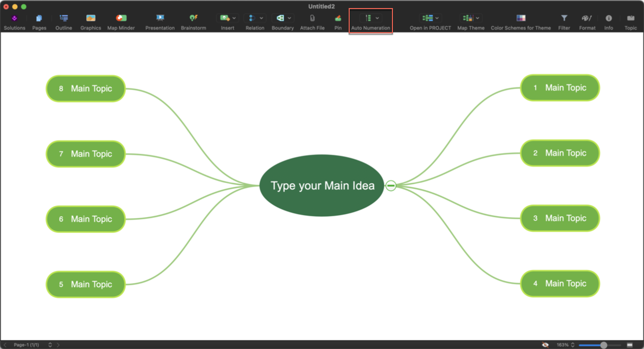Select Main Topic number 1
The width and height of the screenshot is (644, 349).
coord(560,88)
